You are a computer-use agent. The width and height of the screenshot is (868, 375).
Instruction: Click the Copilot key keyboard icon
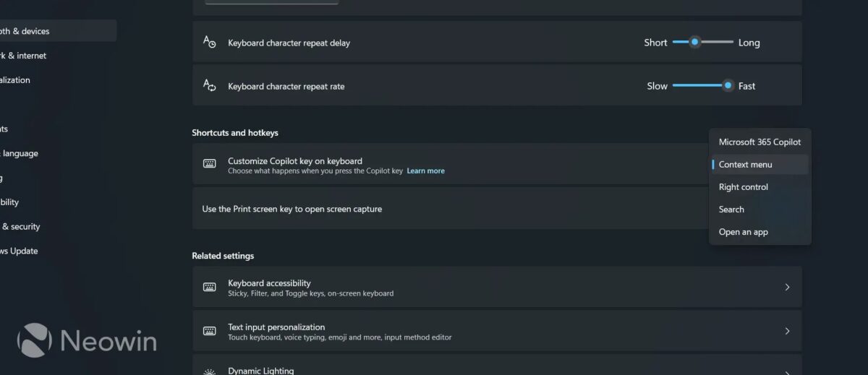click(209, 164)
